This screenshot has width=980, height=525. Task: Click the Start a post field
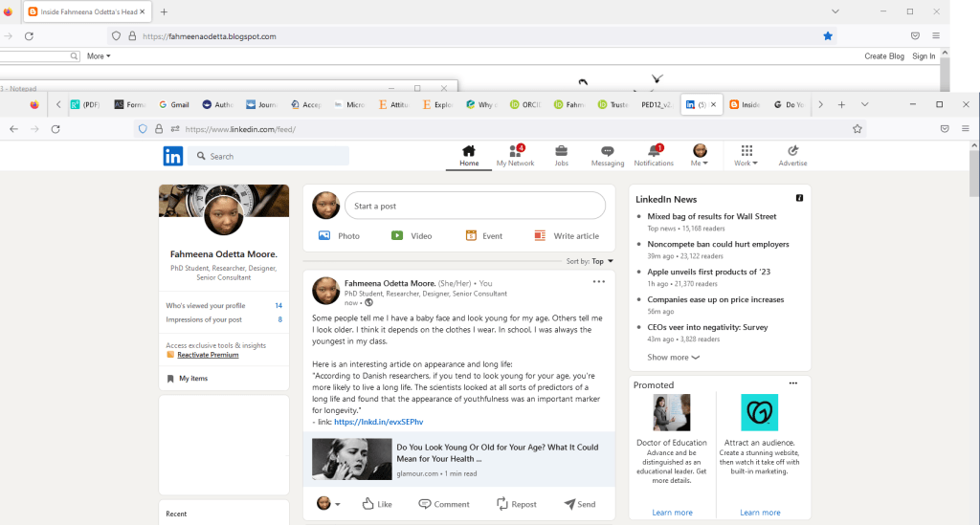[x=475, y=206]
